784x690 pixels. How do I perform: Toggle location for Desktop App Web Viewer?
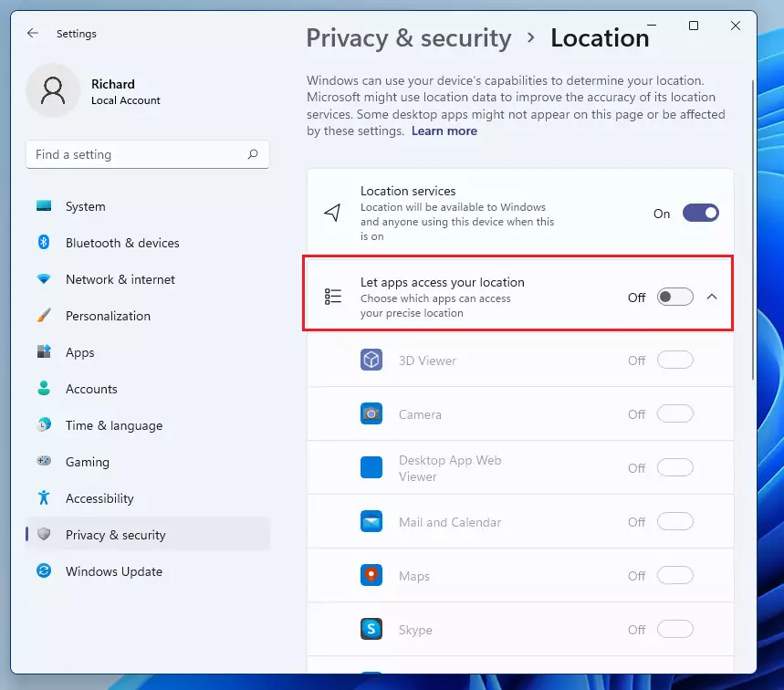[x=675, y=468]
